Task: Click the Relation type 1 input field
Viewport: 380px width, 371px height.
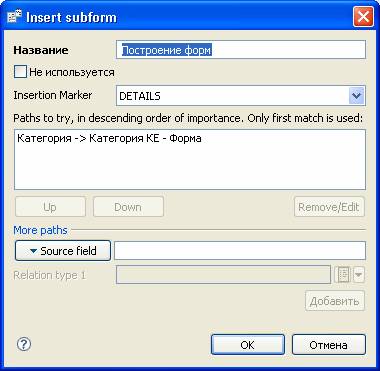Action: pos(223,275)
